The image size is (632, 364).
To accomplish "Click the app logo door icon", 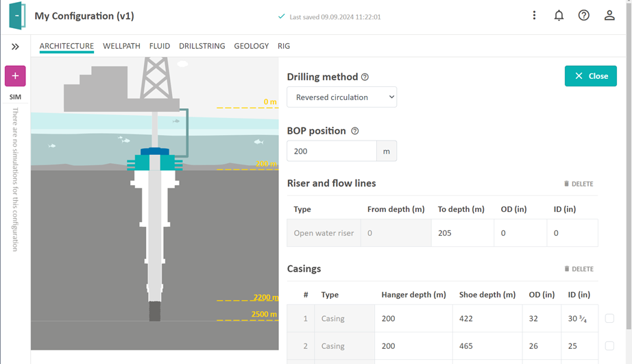I will pos(17,16).
